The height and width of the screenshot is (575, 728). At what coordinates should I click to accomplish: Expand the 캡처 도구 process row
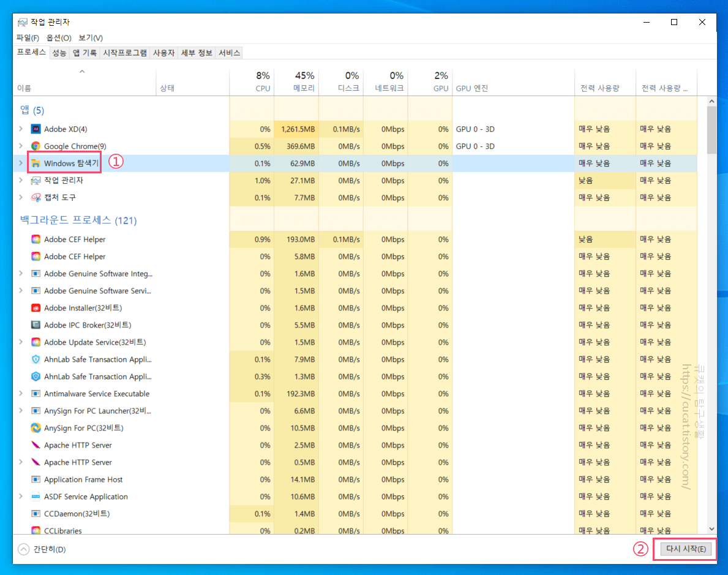tap(21, 197)
